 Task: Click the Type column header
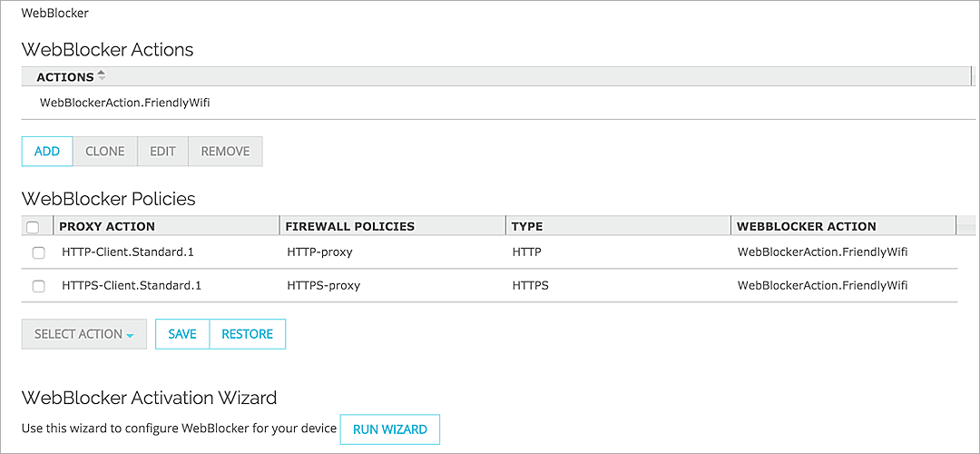click(x=527, y=226)
